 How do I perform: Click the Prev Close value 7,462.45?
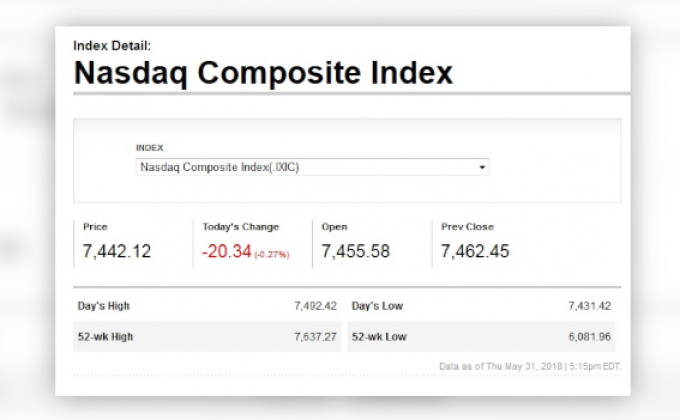[475, 251]
